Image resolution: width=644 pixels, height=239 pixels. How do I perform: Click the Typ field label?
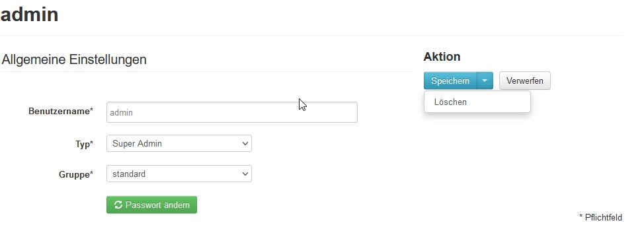pyautogui.click(x=84, y=144)
